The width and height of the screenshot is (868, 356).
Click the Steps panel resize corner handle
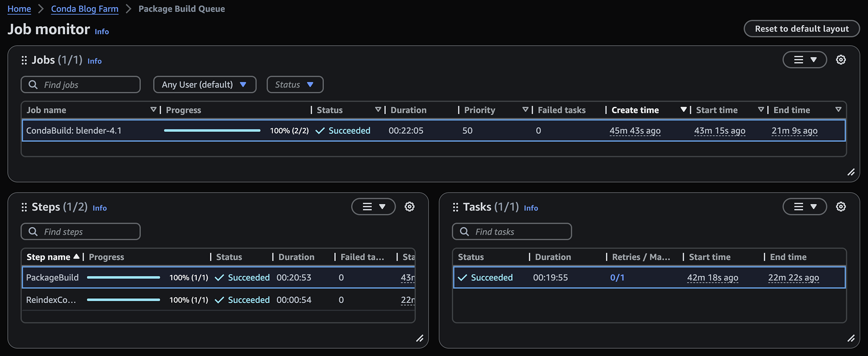420,338
